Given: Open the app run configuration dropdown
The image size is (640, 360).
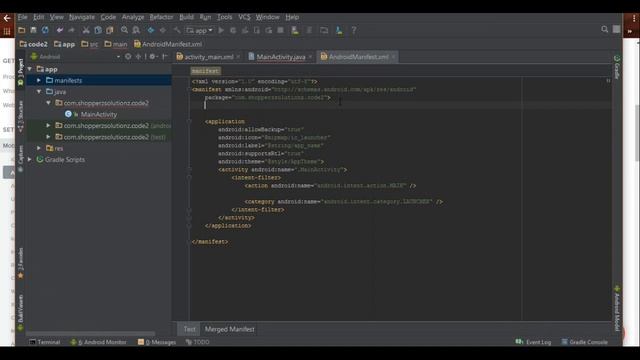Looking at the screenshot, I should click(199, 30).
